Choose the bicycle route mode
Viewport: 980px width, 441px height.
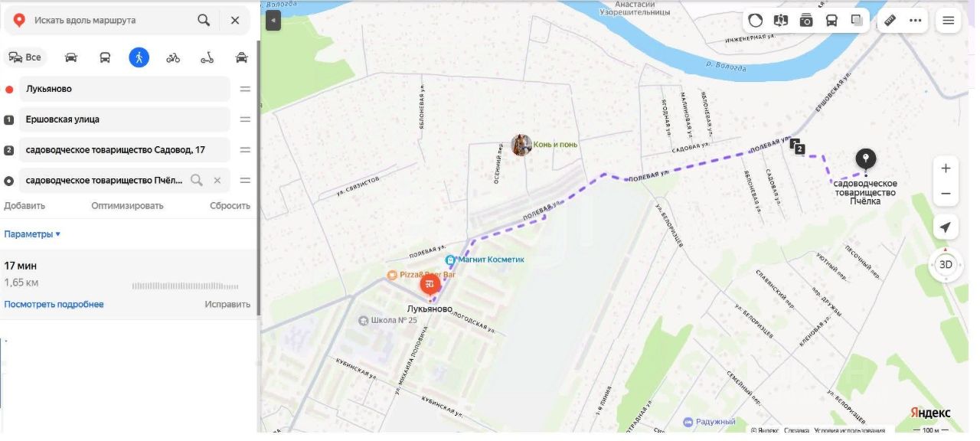click(x=173, y=57)
